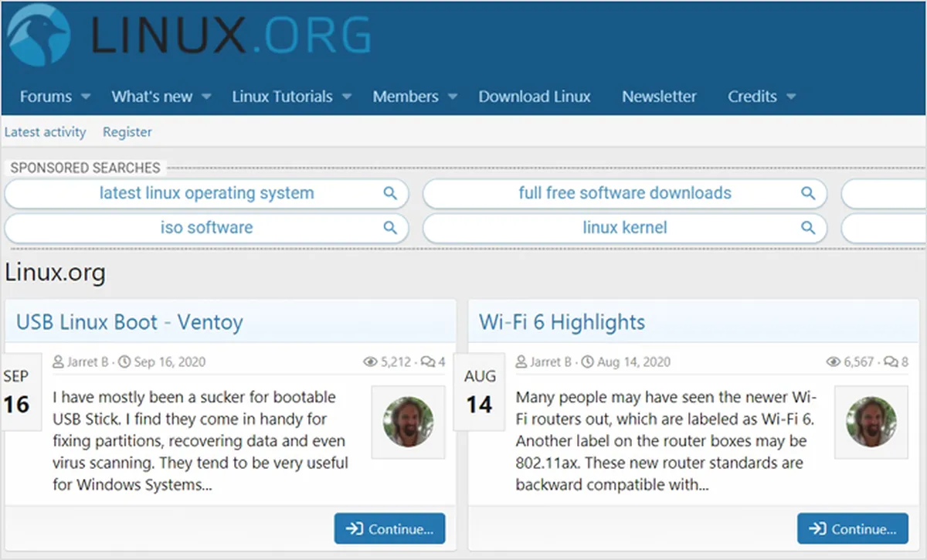
Task: Click the clock icon beside Sep 16, 2020
Action: click(123, 361)
